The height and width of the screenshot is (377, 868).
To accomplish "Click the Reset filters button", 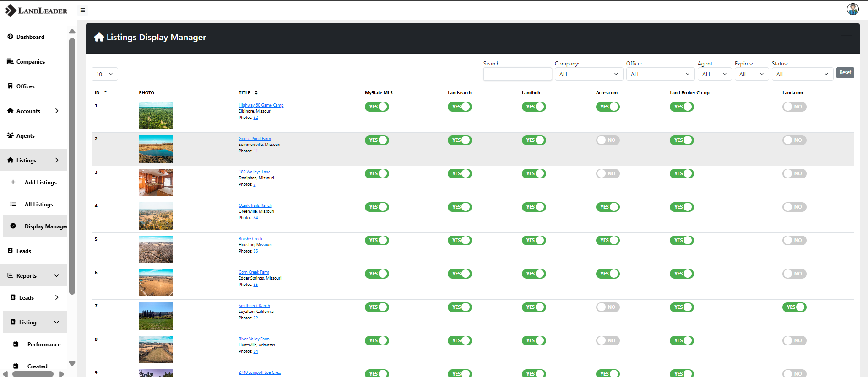I will [845, 73].
